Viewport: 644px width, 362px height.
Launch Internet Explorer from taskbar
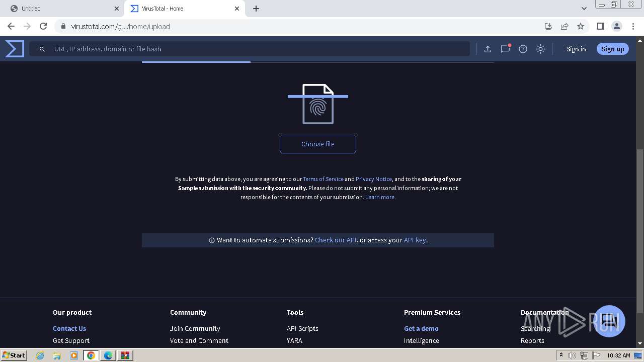40,355
